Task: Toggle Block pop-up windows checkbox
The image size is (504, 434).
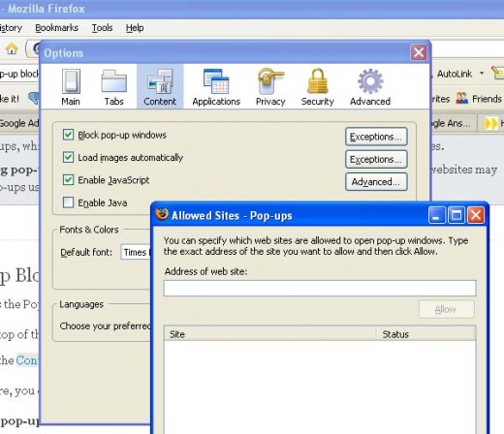Action: [x=68, y=135]
